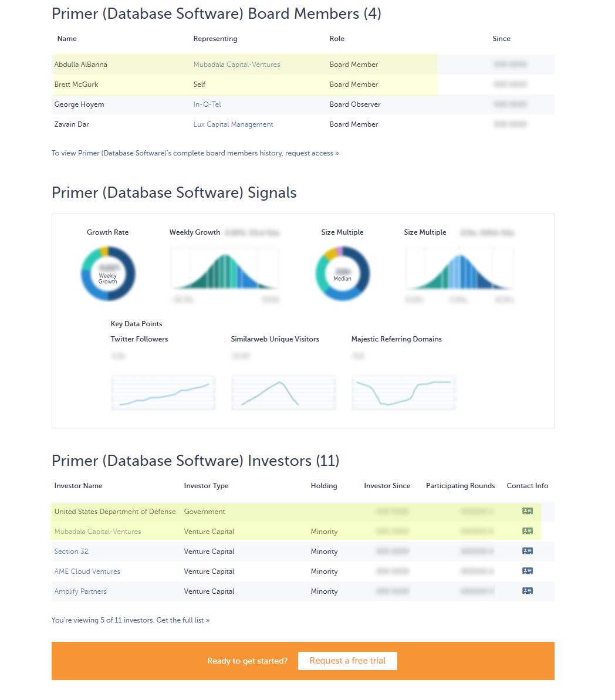The image size is (615, 700).
Task: Click the Twitter Followers label
Action: point(139,339)
